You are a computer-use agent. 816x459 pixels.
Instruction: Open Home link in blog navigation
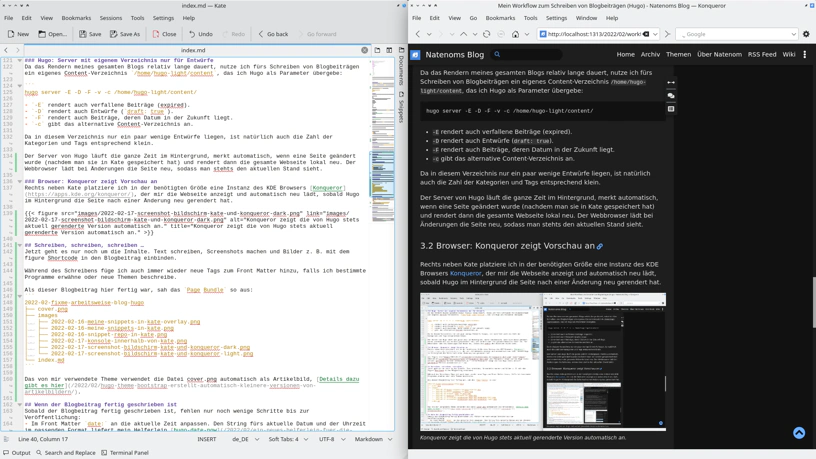coord(626,54)
